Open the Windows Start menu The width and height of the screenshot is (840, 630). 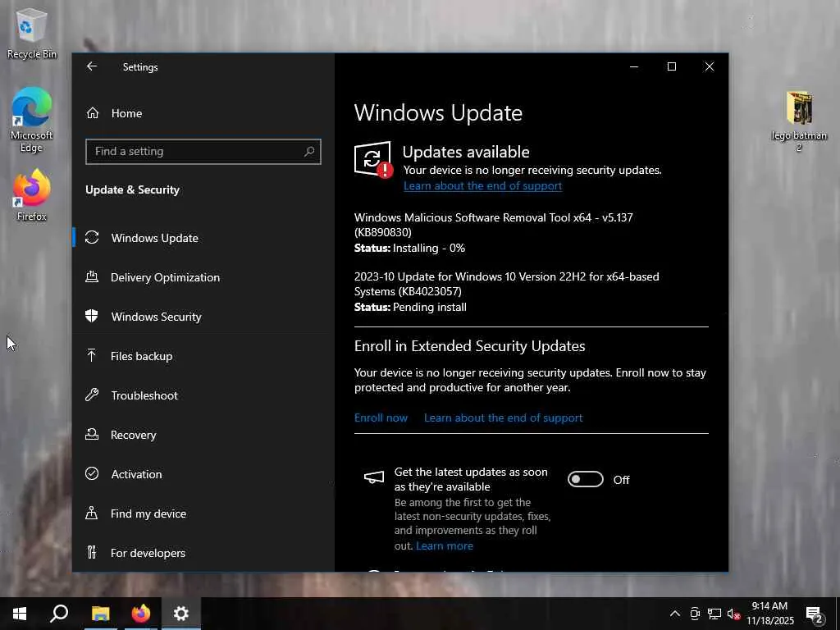point(20,614)
